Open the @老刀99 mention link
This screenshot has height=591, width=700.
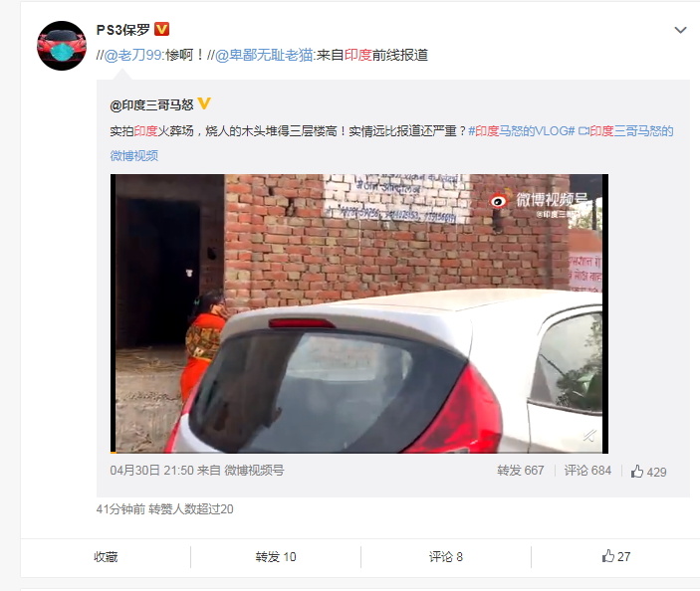[132, 55]
